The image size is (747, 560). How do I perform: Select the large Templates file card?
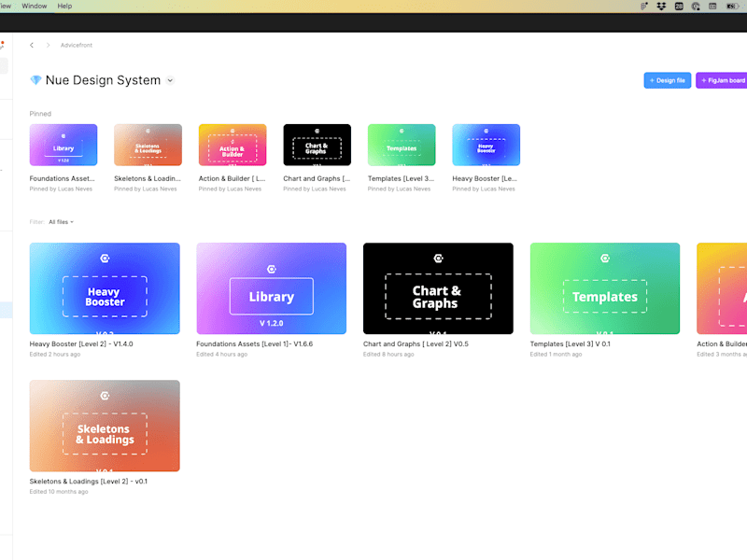[605, 288]
